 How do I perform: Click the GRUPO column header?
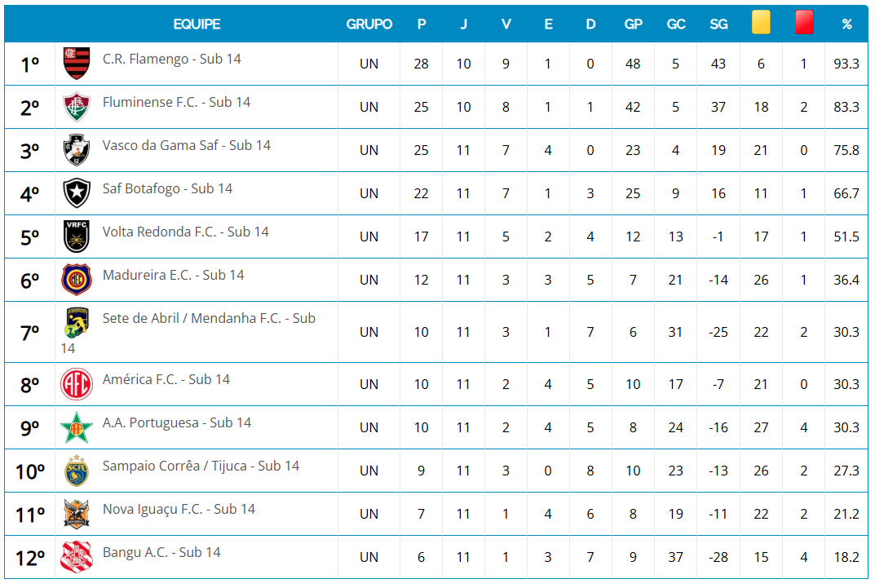point(369,24)
